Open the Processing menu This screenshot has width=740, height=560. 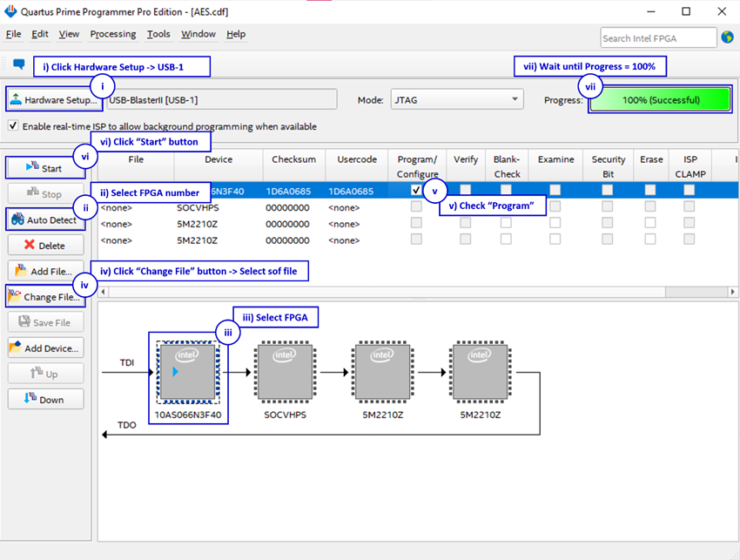click(113, 34)
